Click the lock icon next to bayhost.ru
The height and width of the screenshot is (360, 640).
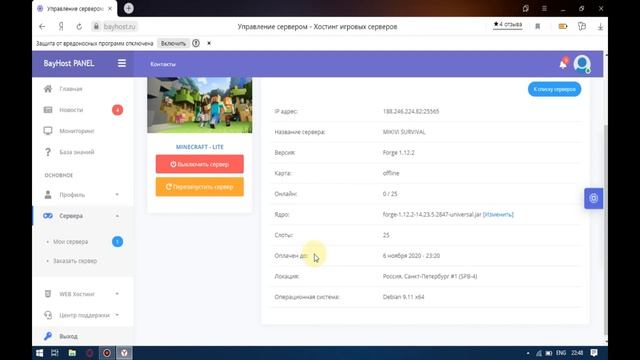pyautogui.click(x=96, y=27)
